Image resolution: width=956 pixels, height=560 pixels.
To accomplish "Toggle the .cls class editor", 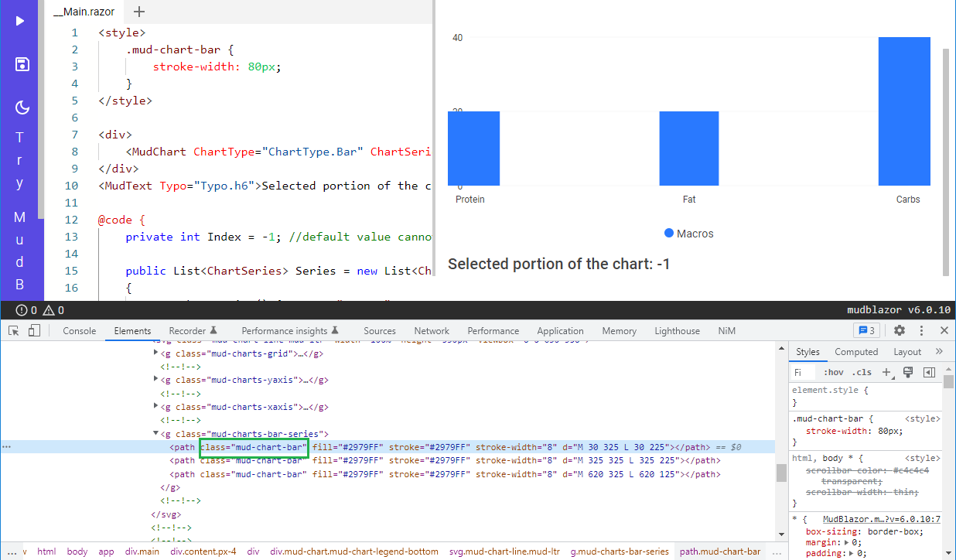I will tap(862, 372).
